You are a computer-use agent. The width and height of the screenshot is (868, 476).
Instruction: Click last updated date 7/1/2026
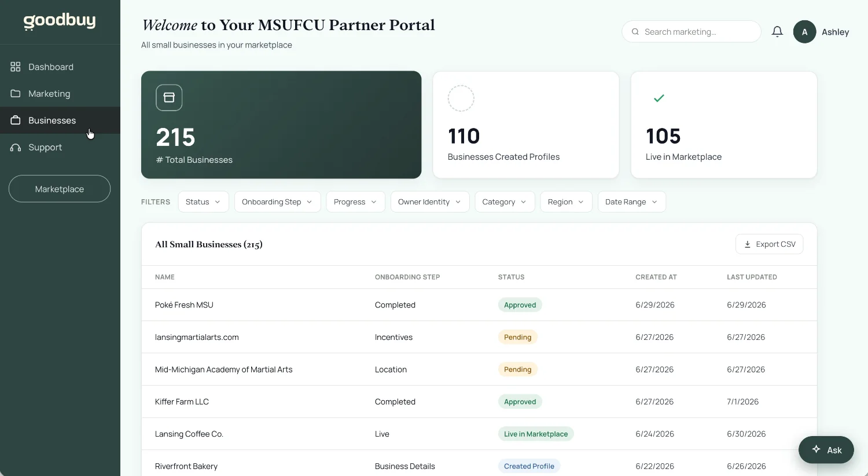[743, 402]
